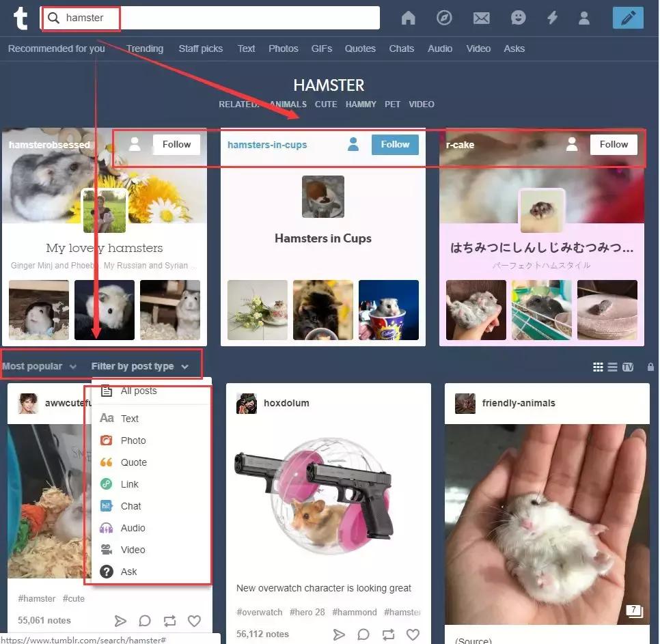Create a new post with the pencil icon
The image size is (660, 644).
(x=627, y=18)
